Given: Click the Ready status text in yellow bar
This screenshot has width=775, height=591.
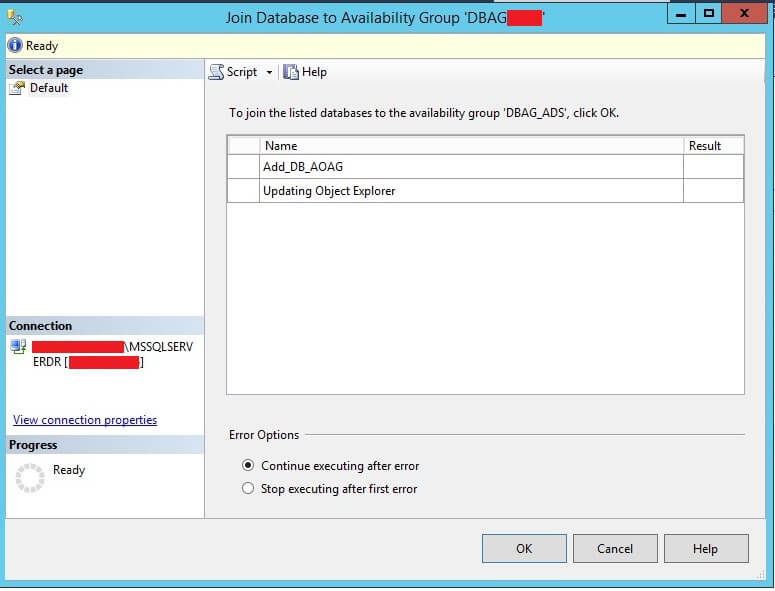Looking at the screenshot, I should [x=42, y=46].
